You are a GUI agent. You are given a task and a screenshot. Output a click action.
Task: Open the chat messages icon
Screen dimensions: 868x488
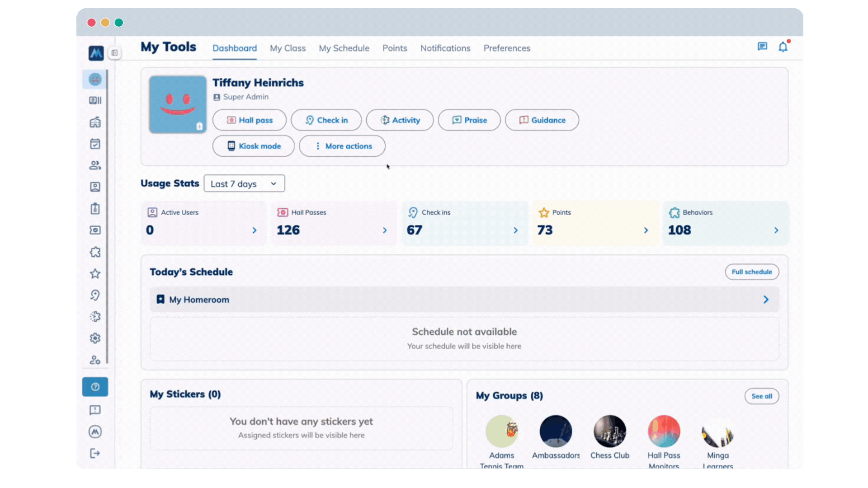click(762, 47)
